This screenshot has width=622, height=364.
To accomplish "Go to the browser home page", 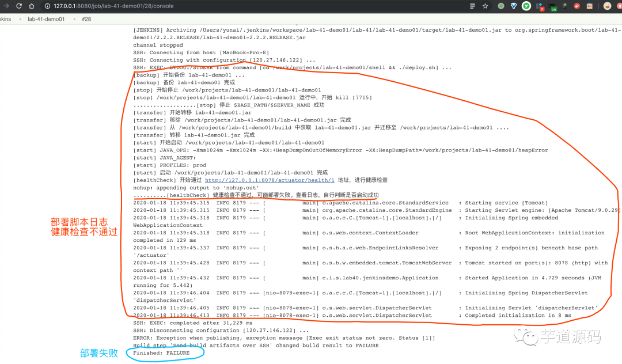I will pyautogui.click(x=31, y=6).
